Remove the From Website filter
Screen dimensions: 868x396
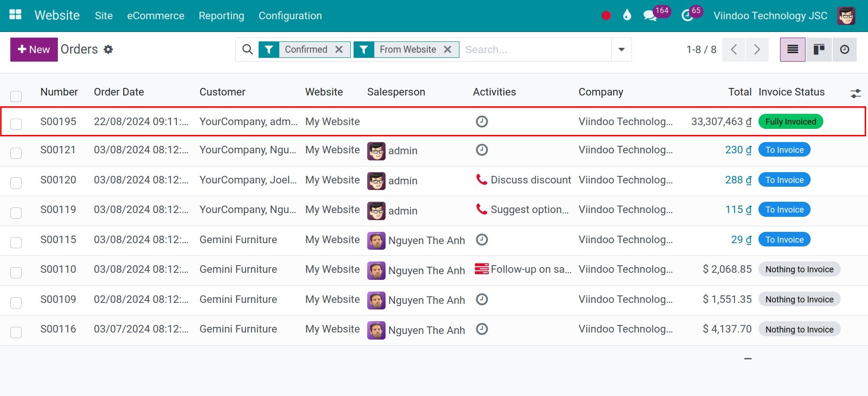coord(448,49)
